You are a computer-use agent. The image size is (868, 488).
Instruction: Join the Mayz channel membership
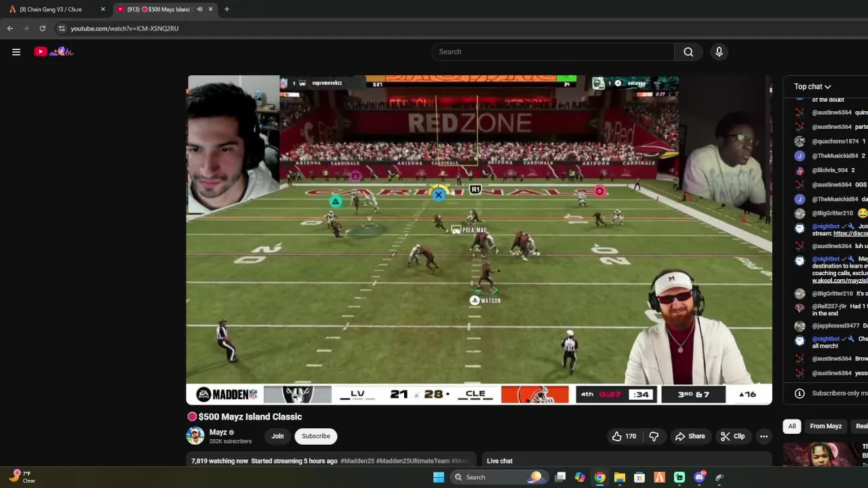pos(277,436)
